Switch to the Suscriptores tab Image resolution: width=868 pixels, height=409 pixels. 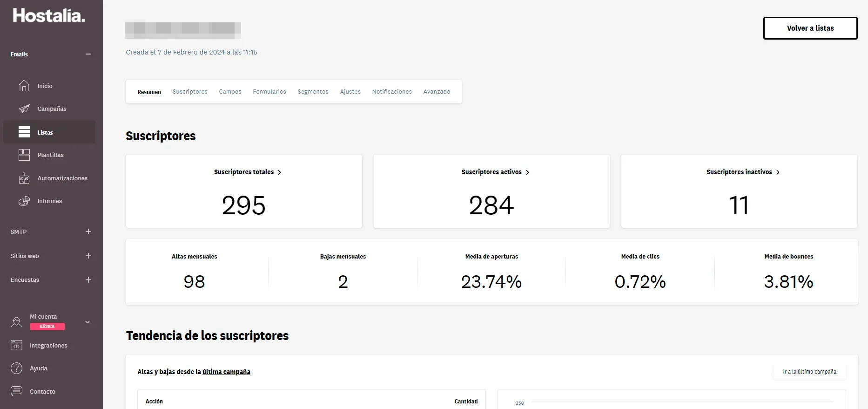[x=190, y=92]
